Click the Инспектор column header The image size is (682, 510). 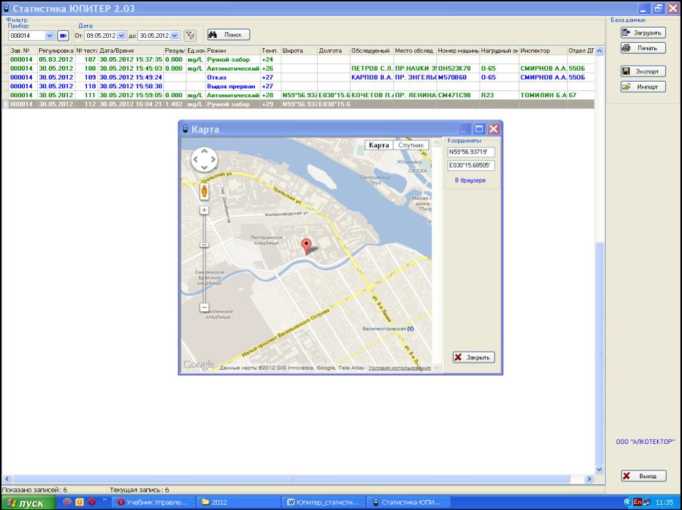pos(543,51)
